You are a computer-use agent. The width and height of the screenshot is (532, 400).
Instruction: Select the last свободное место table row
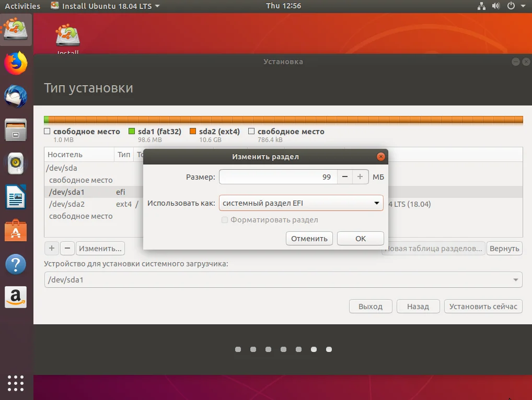pyautogui.click(x=94, y=216)
